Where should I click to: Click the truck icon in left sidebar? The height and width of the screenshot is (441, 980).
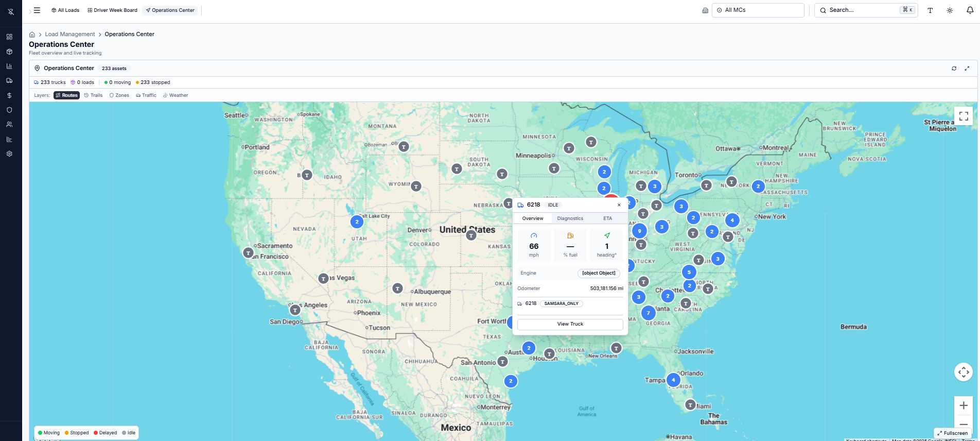(9, 81)
